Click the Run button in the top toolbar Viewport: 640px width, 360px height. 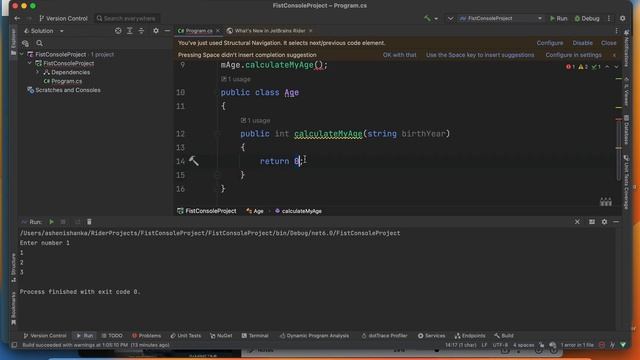pyautogui.click(x=558, y=18)
